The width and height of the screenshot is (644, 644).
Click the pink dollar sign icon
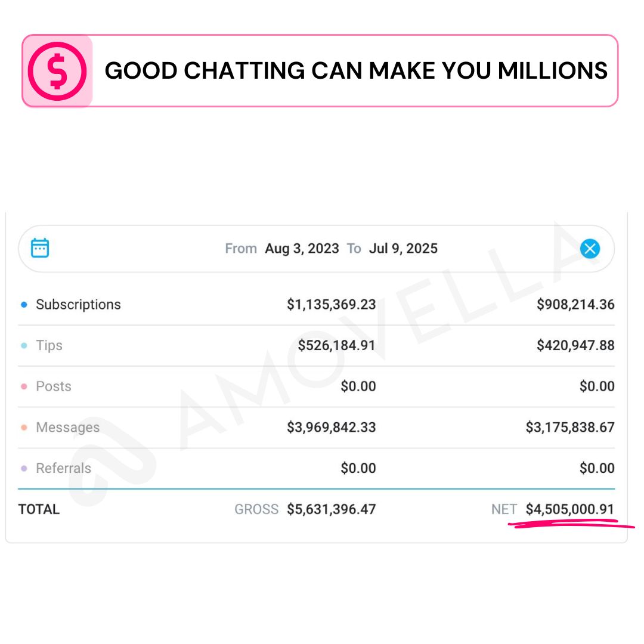(57, 71)
